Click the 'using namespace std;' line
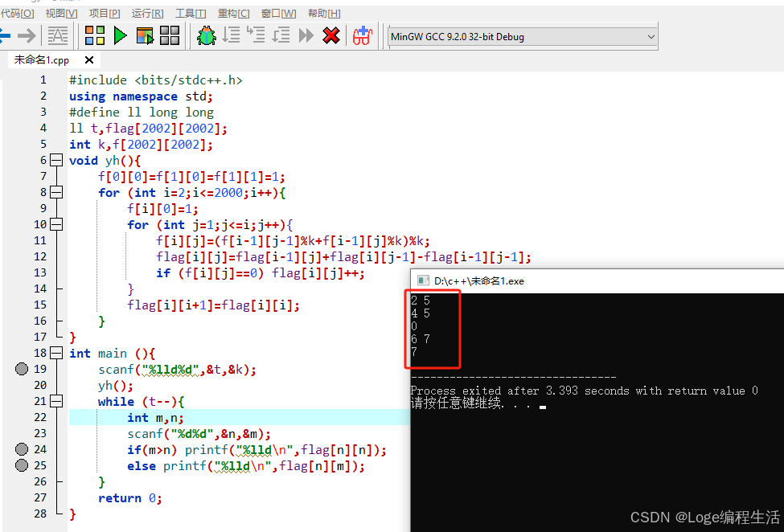The width and height of the screenshot is (784, 532). (x=141, y=96)
